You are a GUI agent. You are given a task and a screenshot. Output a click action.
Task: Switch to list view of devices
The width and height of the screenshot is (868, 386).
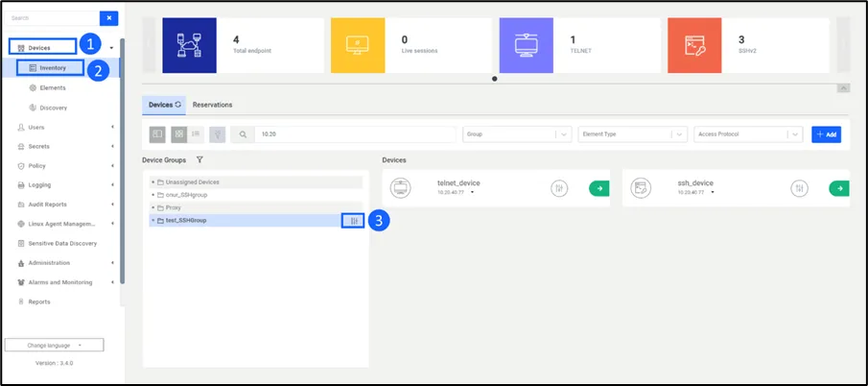tap(196, 134)
